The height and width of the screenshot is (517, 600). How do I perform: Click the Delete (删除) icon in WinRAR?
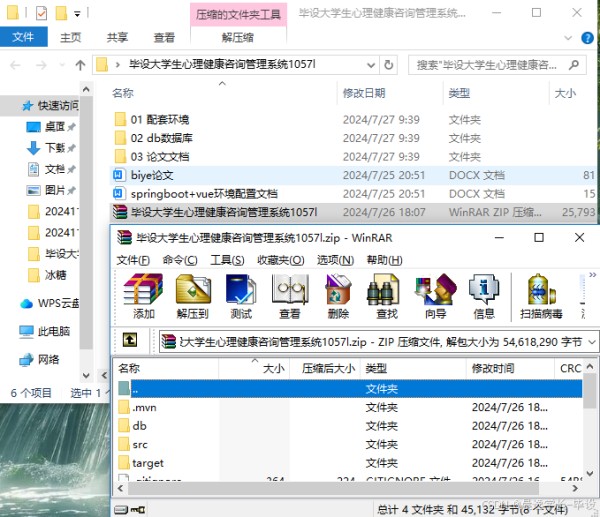point(338,296)
